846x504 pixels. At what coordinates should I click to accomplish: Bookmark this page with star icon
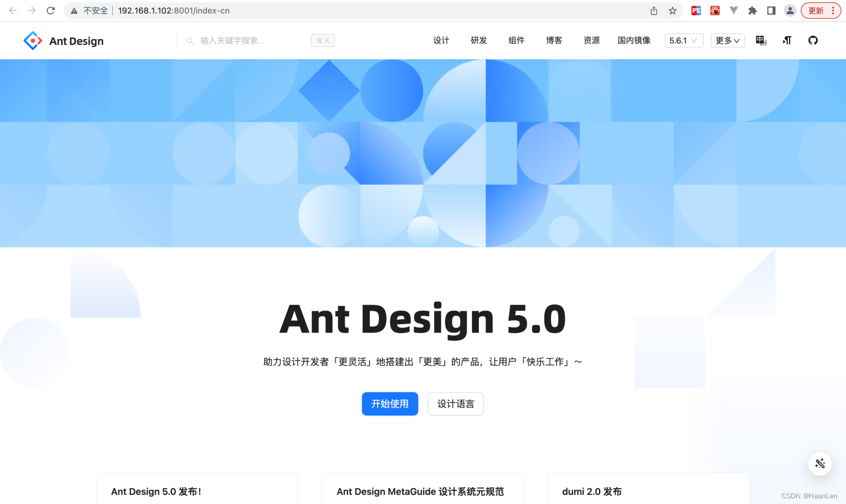pyautogui.click(x=672, y=11)
